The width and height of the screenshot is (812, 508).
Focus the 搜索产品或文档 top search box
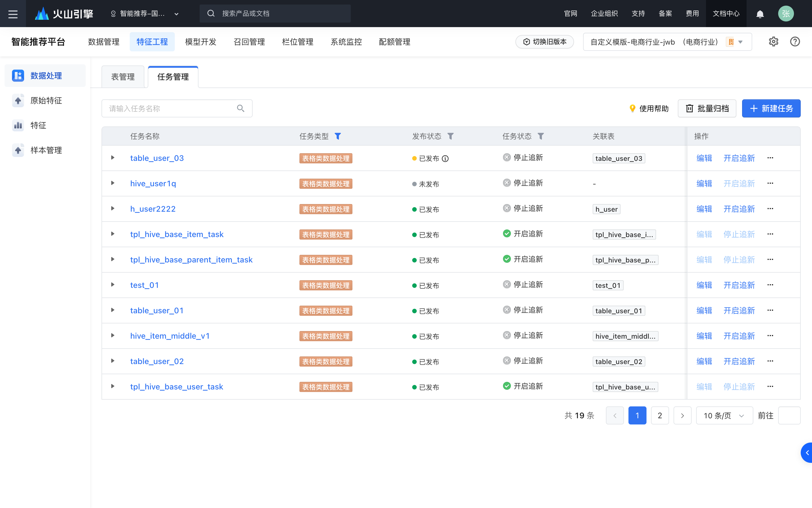[x=275, y=14]
